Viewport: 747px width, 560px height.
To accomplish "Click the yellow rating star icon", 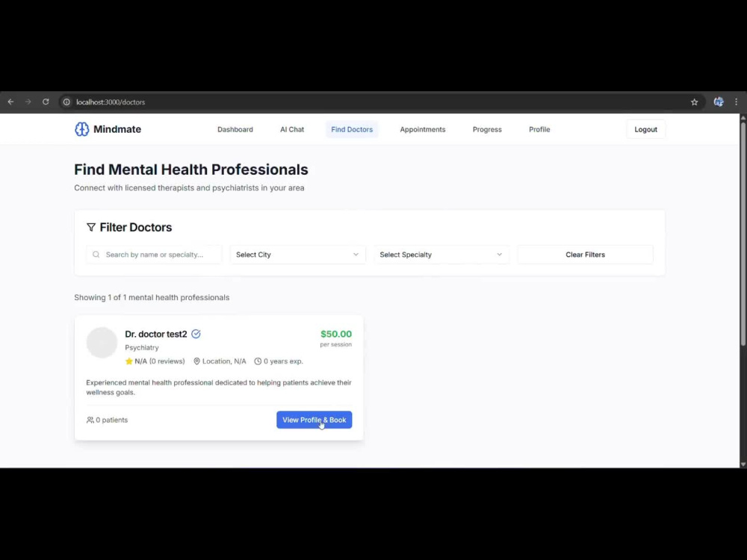I will [128, 361].
